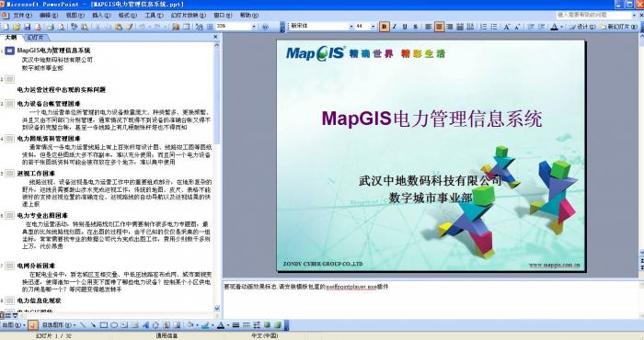Insert WordArt from drawing toolbar
This screenshot has height=340, width=644.
click(x=145, y=325)
